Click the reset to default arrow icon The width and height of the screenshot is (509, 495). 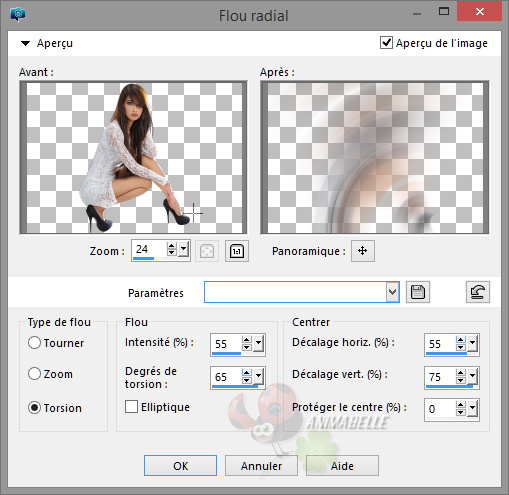tap(478, 292)
